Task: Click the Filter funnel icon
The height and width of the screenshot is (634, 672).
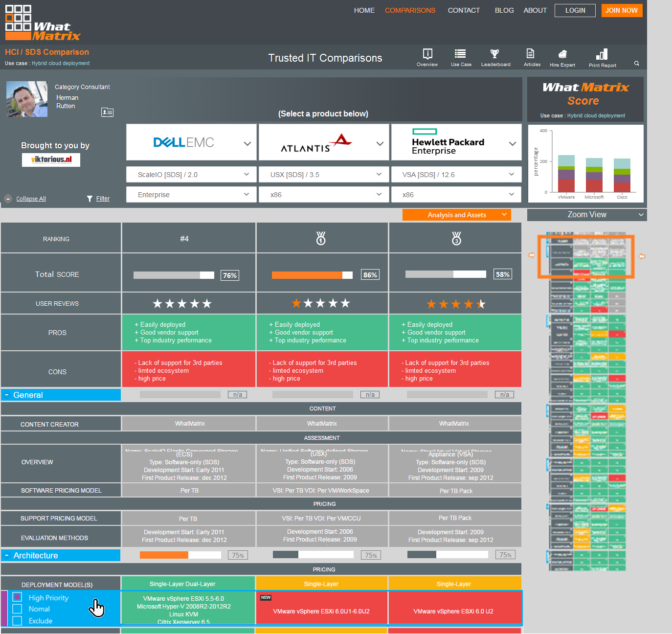Action: tap(90, 199)
